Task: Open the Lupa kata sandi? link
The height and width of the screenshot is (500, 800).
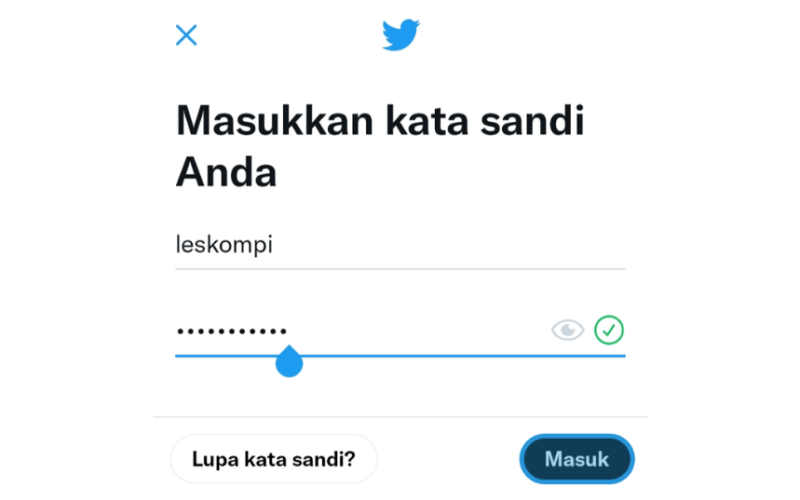Action: 273,459
